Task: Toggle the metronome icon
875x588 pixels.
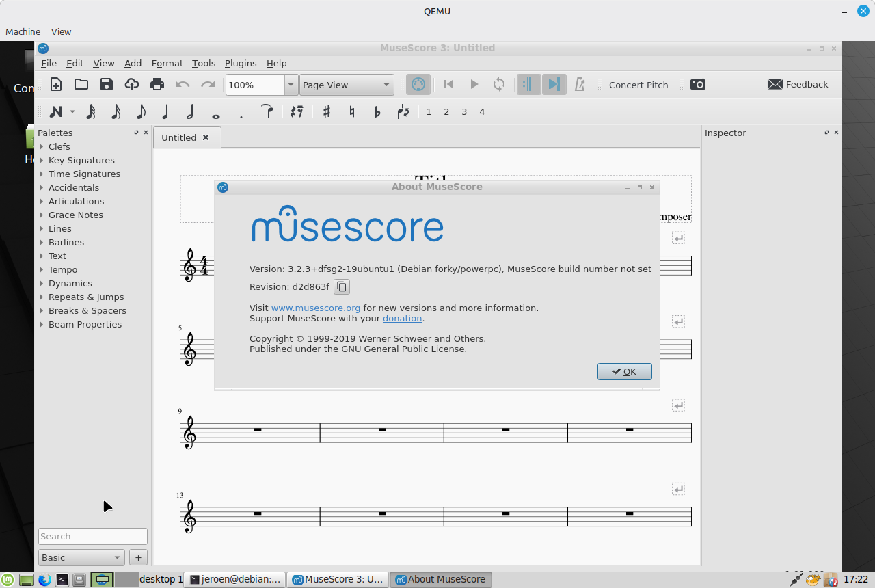Action: pos(580,85)
